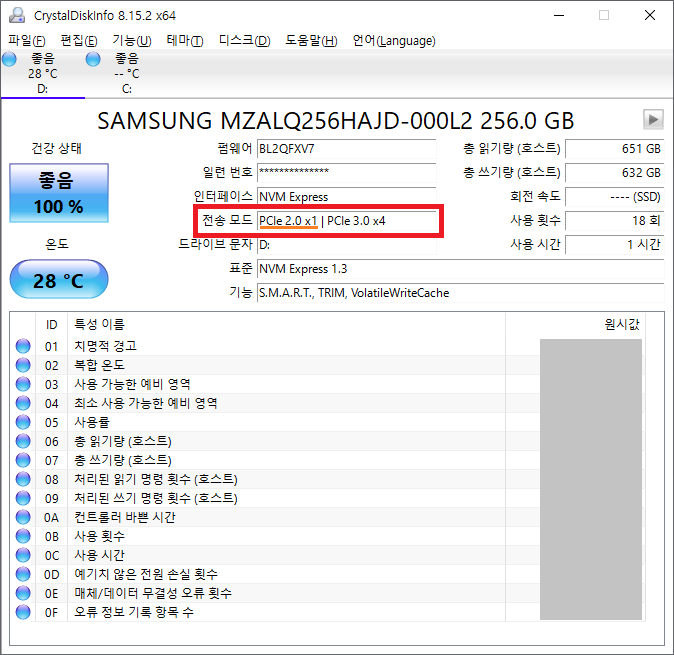The image size is (674, 655).
Task: Open the 디스크(D) menu
Action: click(245, 40)
